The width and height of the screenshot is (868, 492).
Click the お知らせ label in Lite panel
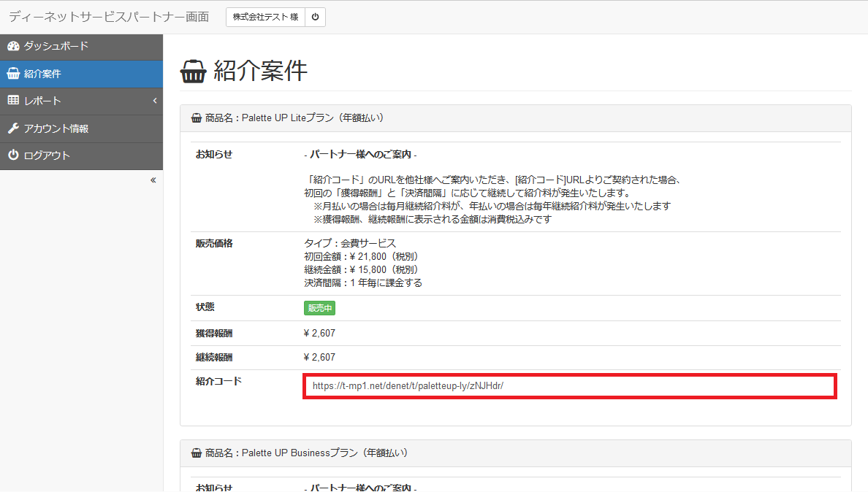tap(213, 154)
